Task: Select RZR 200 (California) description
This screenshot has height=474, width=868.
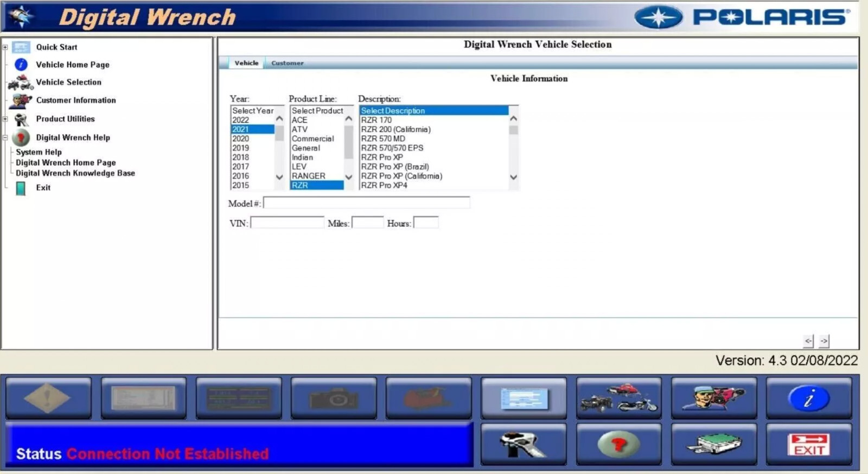Action: [434, 129]
